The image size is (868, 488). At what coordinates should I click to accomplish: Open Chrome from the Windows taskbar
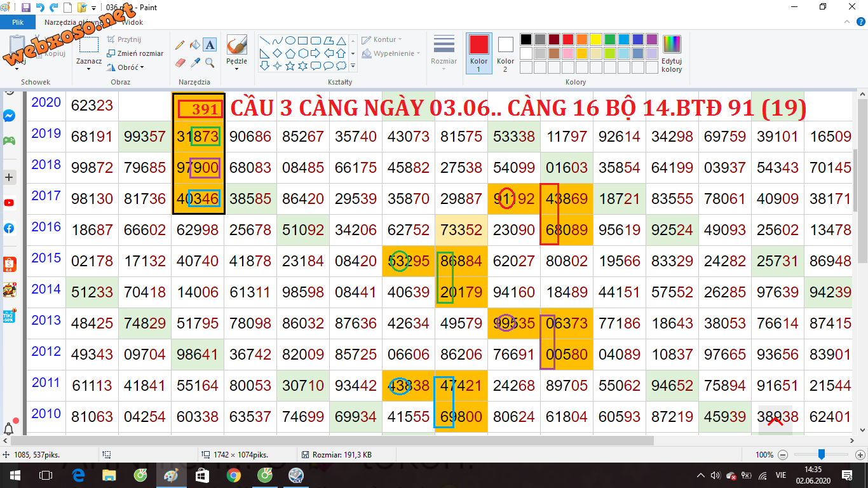coord(233,475)
